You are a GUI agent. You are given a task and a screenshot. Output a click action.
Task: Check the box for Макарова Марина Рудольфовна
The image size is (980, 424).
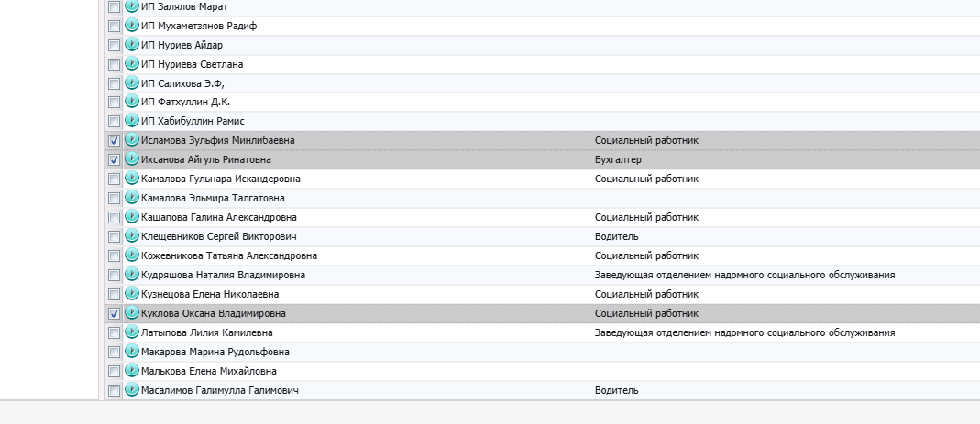pyautogui.click(x=115, y=352)
